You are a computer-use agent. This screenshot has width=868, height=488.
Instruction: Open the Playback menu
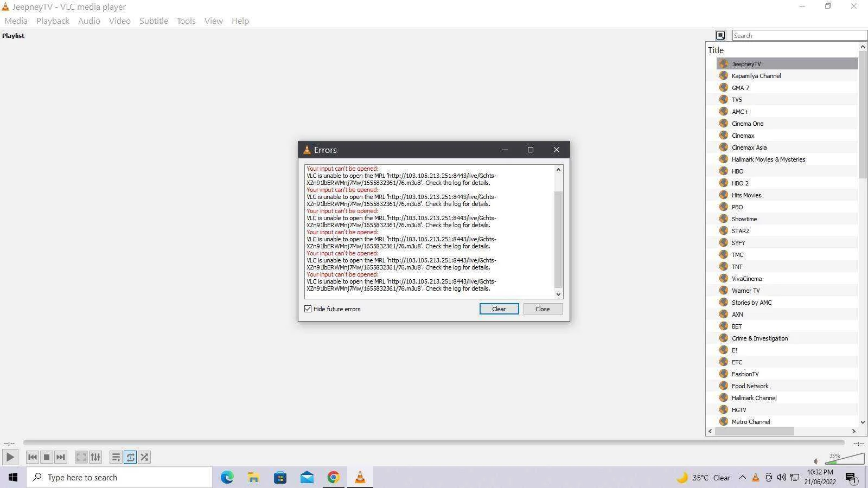[53, 21]
